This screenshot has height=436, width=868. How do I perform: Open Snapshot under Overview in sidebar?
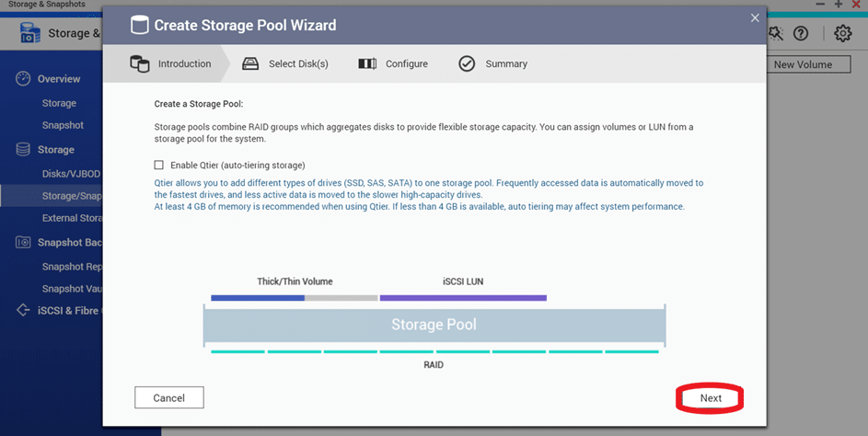63,125
